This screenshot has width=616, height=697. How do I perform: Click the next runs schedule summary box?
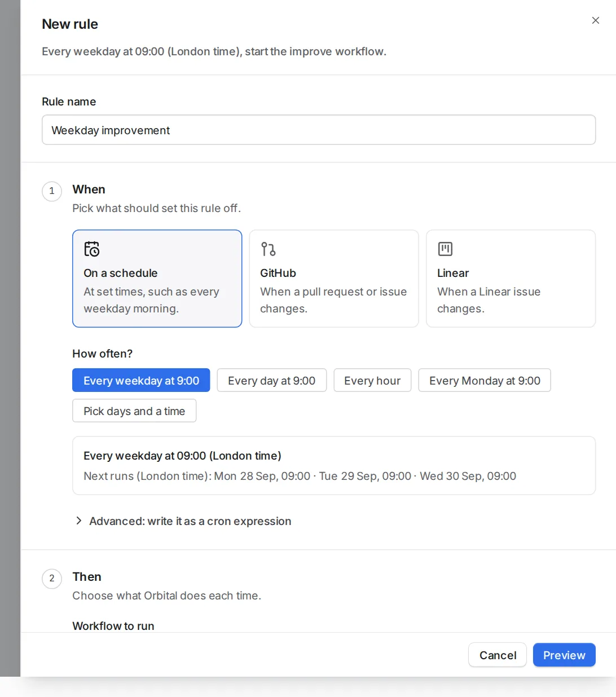pos(334,466)
